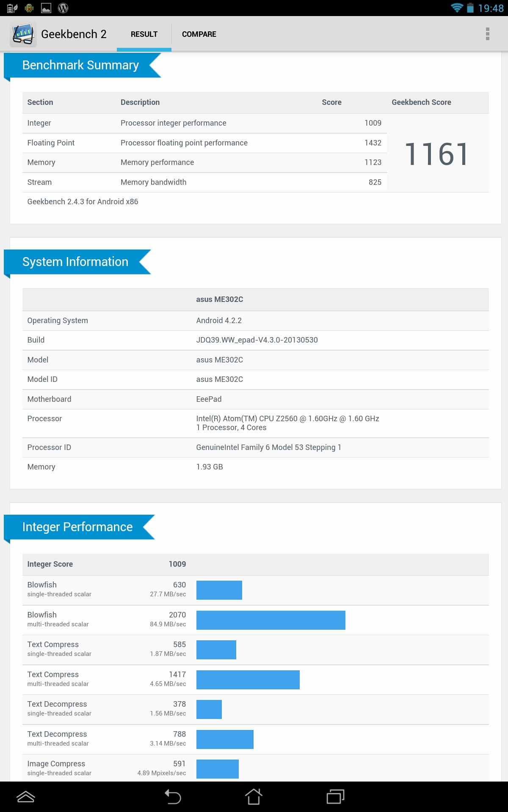Tap the Text Compress multi-threaded bar

248,680
